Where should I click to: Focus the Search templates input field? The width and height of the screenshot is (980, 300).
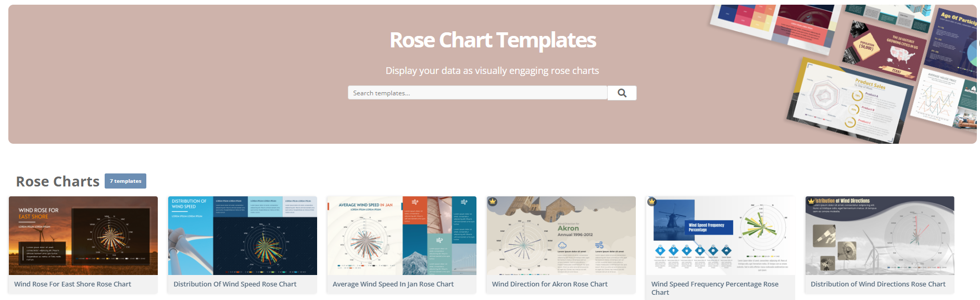click(x=477, y=93)
